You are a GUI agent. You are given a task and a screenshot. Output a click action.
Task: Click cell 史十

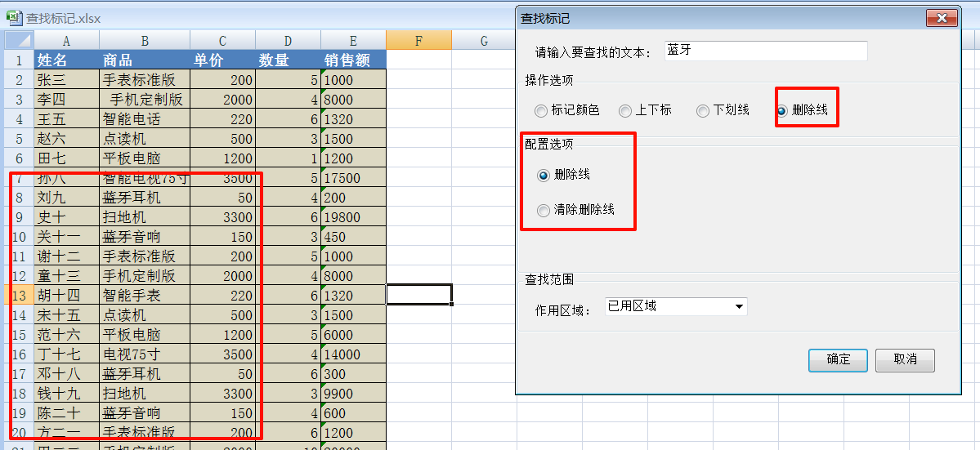(x=66, y=216)
